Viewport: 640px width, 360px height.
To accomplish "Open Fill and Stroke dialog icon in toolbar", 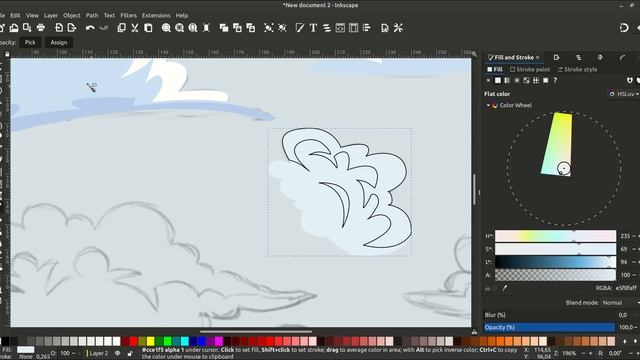I will [300, 28].
